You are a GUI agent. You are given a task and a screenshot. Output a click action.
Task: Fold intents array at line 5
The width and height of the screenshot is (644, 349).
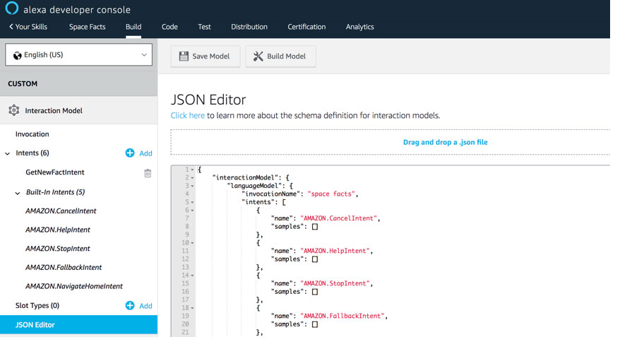(x=192, y=202)
